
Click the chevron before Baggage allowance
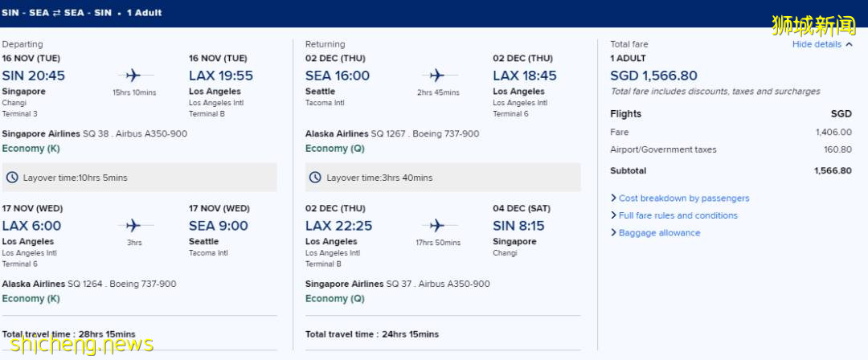point(613,233)
